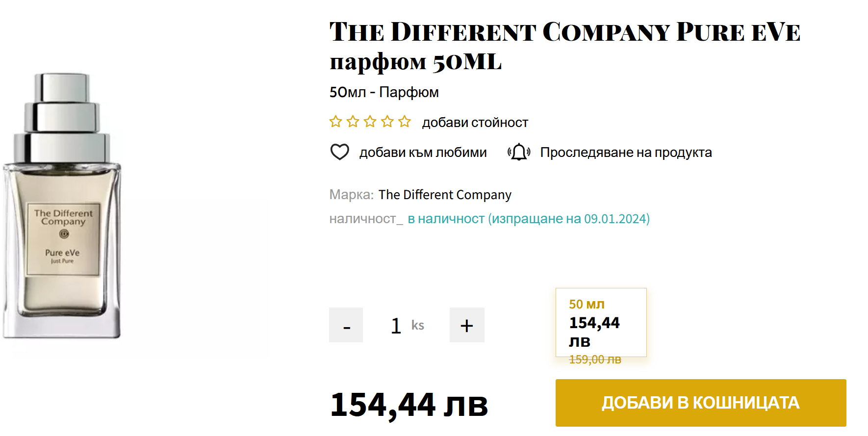Click "Проследяване на продукта" link
868x436 pixels.
click(x=626, y=153)
